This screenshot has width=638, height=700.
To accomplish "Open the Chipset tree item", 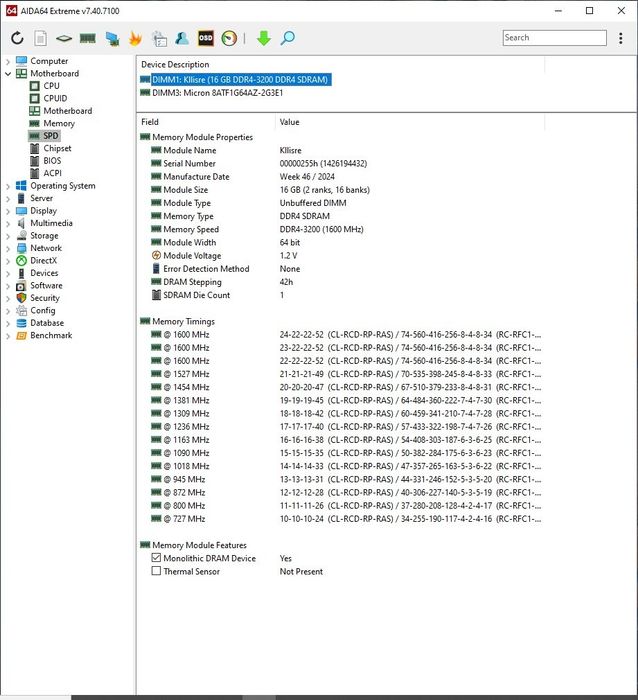I will pyautogui.click(x=50, y=148).
